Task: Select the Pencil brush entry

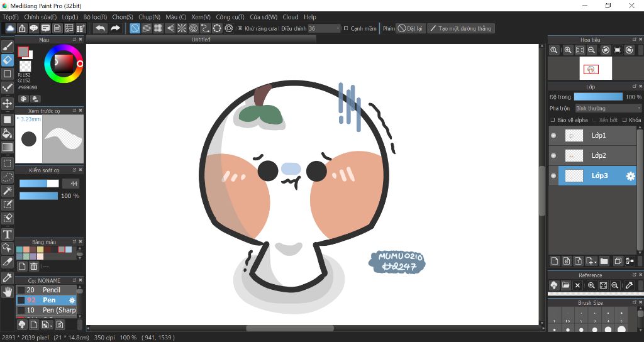Action: click(x=46, y=290)
